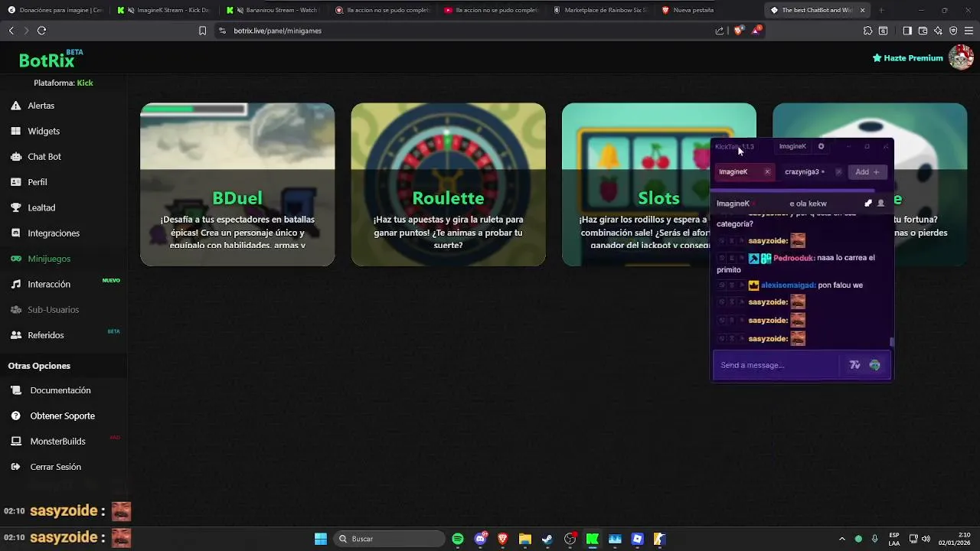
Task: Click the browser back arrow
Action: tap(11, 31)
